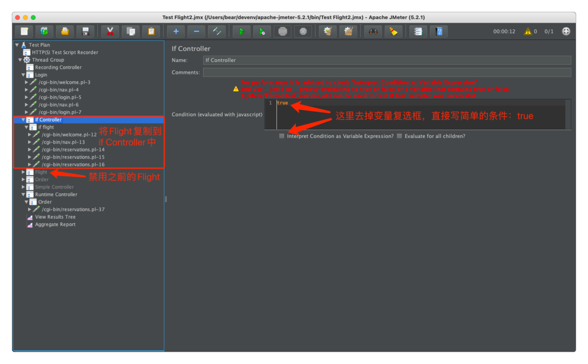Click the elapsed time 00:00:12 display
Image resolution: width=588 pixels, height=364 pixels.
(x=504, y=31)
